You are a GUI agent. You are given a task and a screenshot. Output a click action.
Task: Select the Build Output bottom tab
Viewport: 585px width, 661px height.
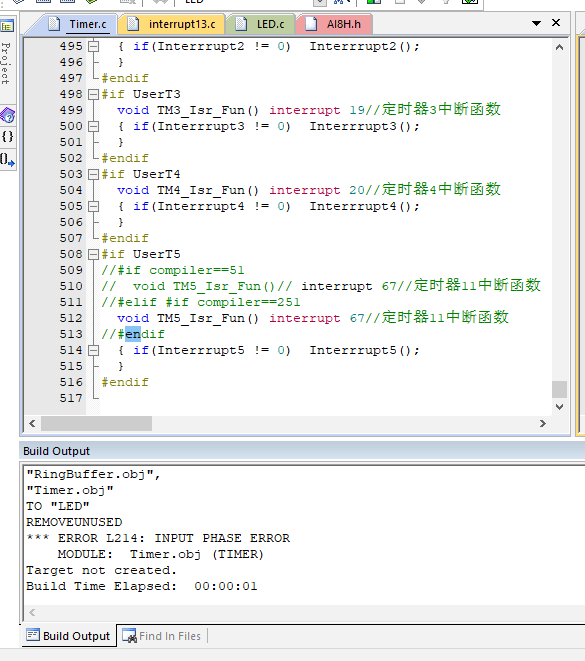68,636
